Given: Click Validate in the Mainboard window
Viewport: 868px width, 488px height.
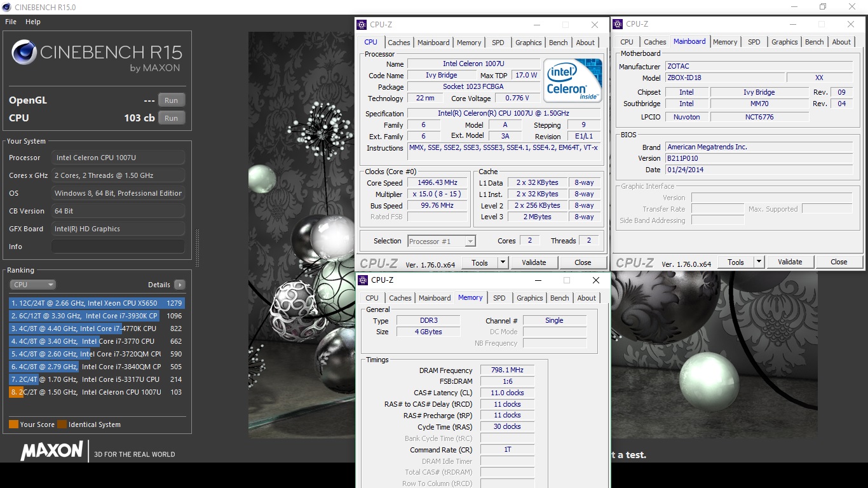Looking at the screenshot, I should [x=790, y=262].
